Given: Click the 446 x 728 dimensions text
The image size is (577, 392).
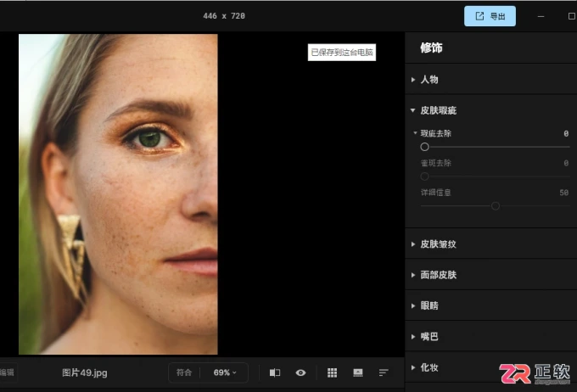Looking at the screenshot, I should click(x=224, y=16).
